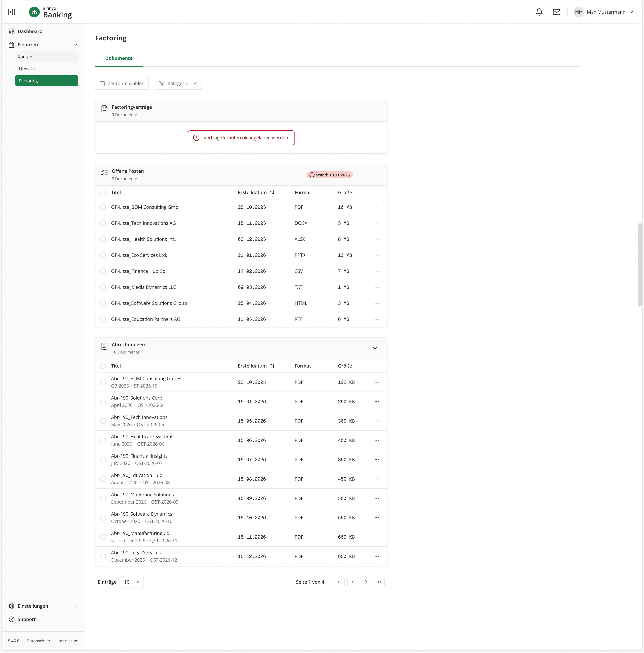644x653 pixels.
Task: Go to the next page arrow
Action: click(366, 582)
